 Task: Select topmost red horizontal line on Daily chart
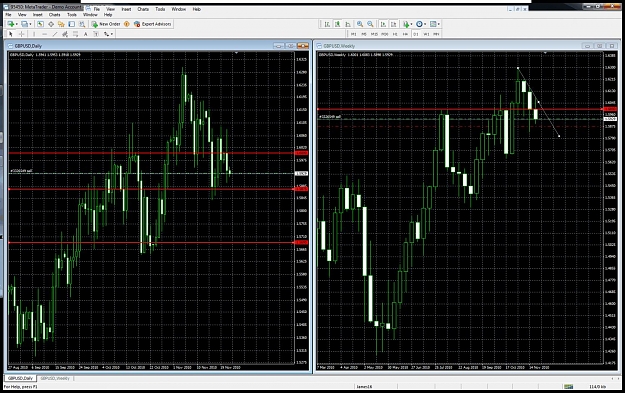[x=151, y=153]
